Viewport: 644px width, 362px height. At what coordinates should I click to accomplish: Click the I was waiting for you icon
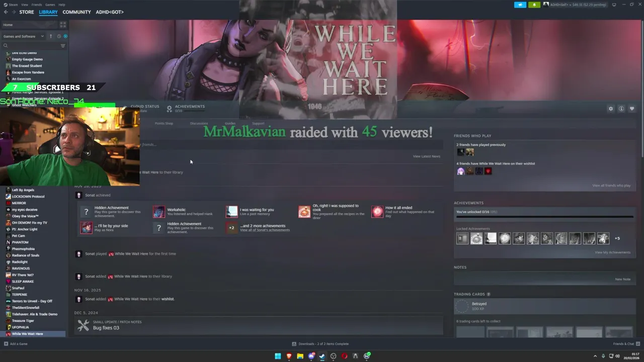231,212
